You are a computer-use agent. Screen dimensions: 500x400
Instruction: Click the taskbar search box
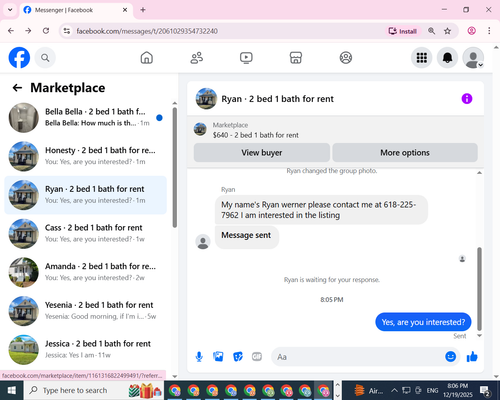94,390
